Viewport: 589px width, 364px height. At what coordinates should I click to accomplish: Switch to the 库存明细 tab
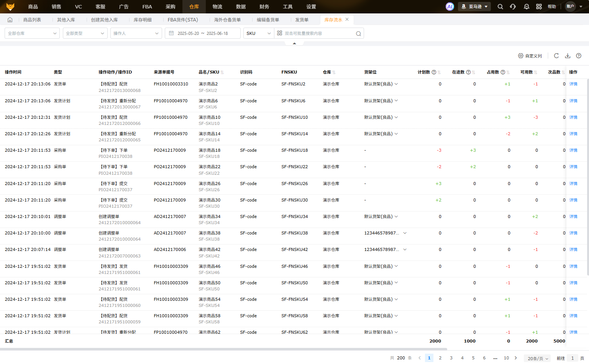[x=143, y=20]
